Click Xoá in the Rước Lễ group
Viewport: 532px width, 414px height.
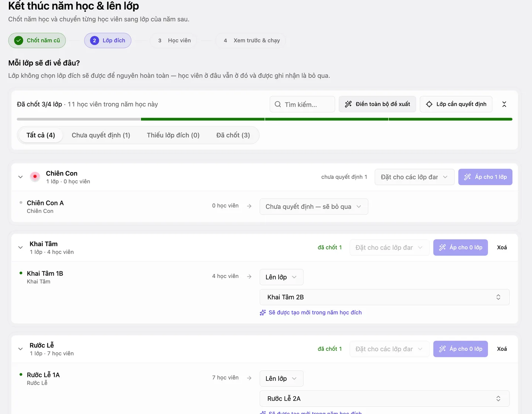click(x=502, y=349)
